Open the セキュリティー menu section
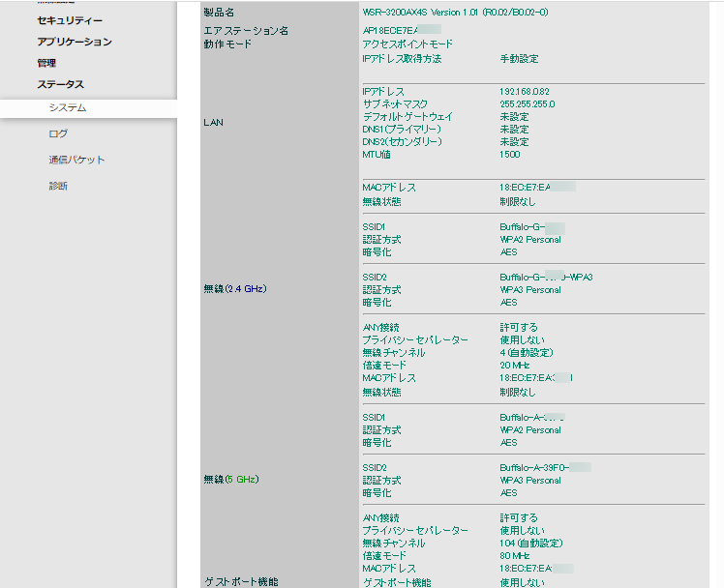The height and width of the screenshot is (588, 724). coord(70,20)
